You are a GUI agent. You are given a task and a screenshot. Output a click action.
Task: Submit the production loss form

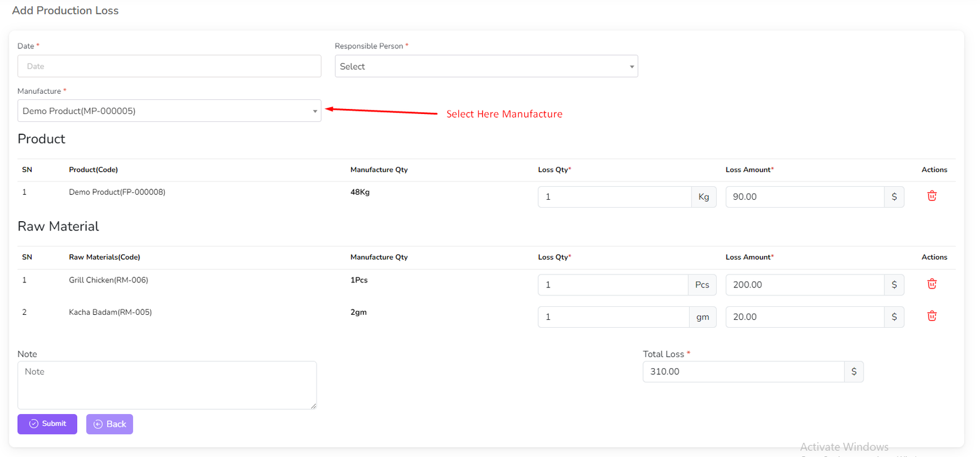pos(47,424)
